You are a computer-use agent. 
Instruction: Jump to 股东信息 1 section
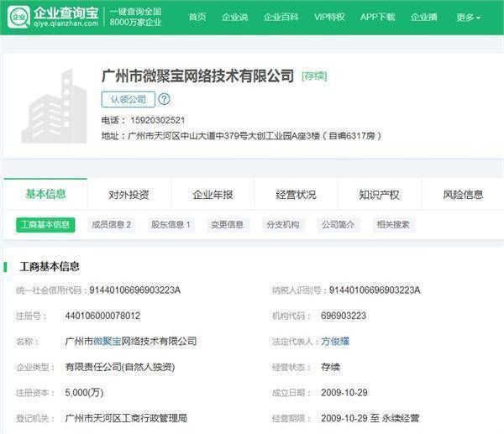(x=171, y=225)
